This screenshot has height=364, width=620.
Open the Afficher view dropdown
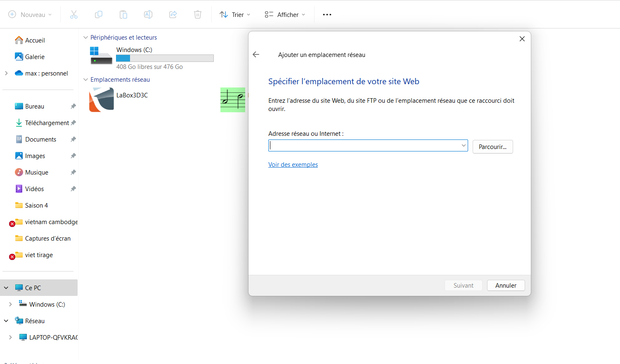pyautogui.click(x=285, y=15)
